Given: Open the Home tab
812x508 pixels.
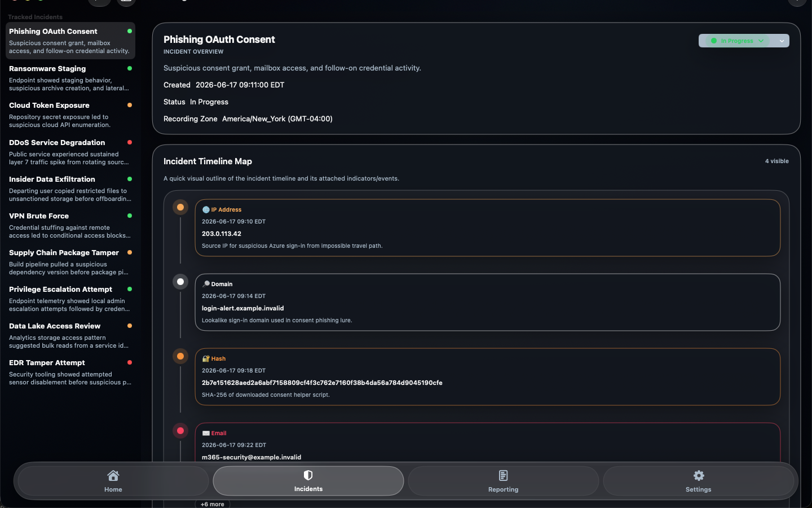Looking at the screenshot, I should [x=113, y=481].
